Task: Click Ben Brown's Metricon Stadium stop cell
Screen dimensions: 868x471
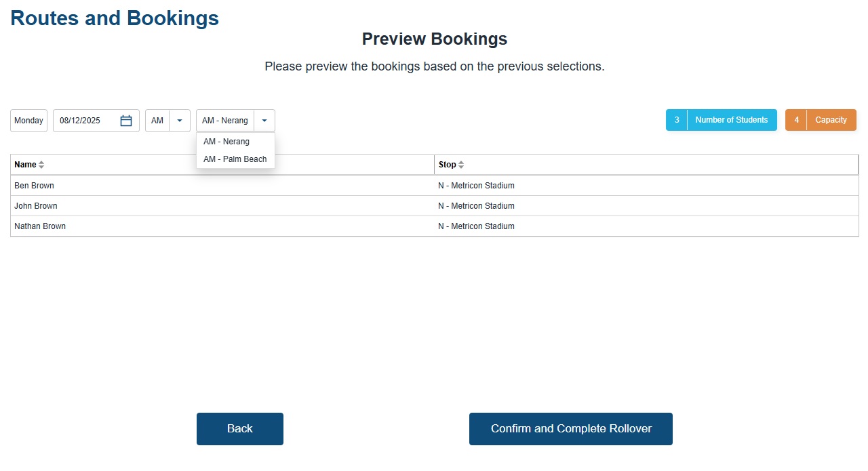Action: click(476, 186)
